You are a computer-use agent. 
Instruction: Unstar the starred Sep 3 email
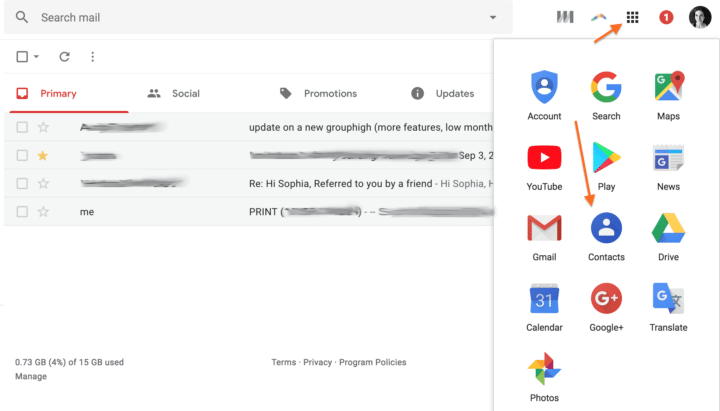point(43,155)
